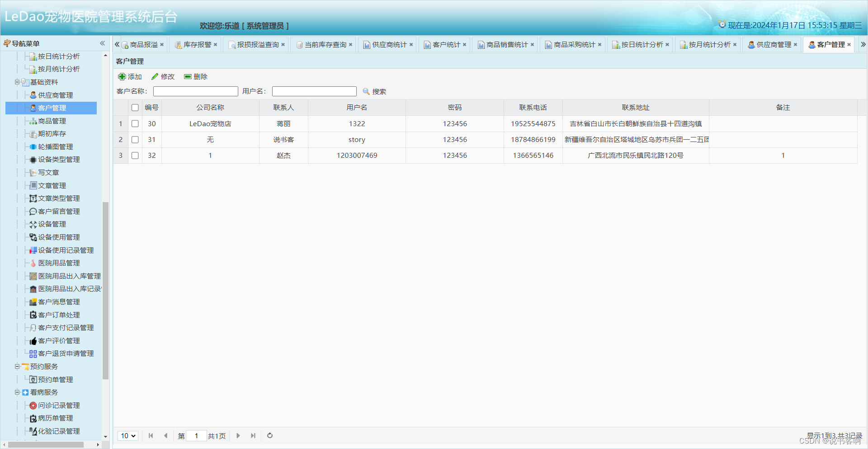The width and height of the screenshot is (868, 449).
Task: Select the 修改 (Modify) pencil icon
Action: [x=156, y=76]
